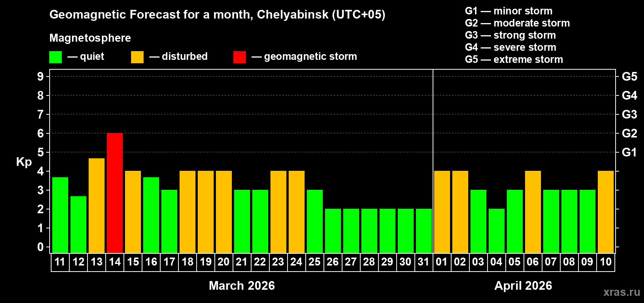The width and height of the screenshot is (644, 303).
Task: Click the '— geomagnetic storm' legend text
Action: click(x=304, y=56)
